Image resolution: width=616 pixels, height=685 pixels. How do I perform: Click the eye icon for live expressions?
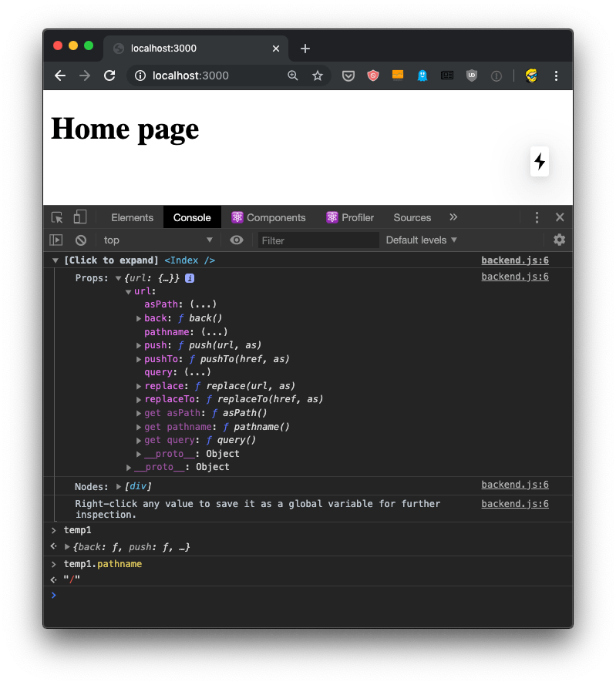pyautogui.click(x=237, y=240)
